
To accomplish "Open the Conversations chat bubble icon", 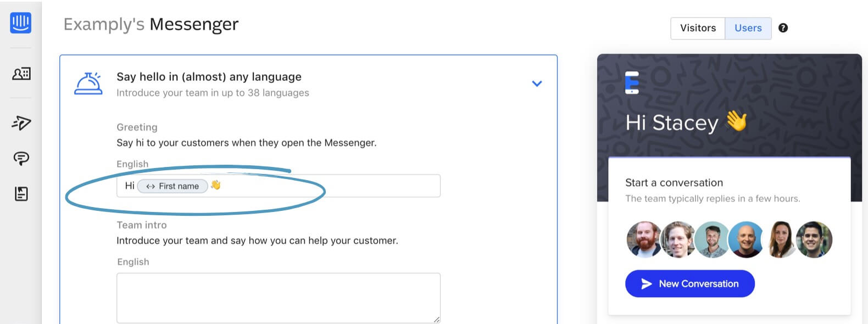I will pyautogui.click(x=21, y=159).
